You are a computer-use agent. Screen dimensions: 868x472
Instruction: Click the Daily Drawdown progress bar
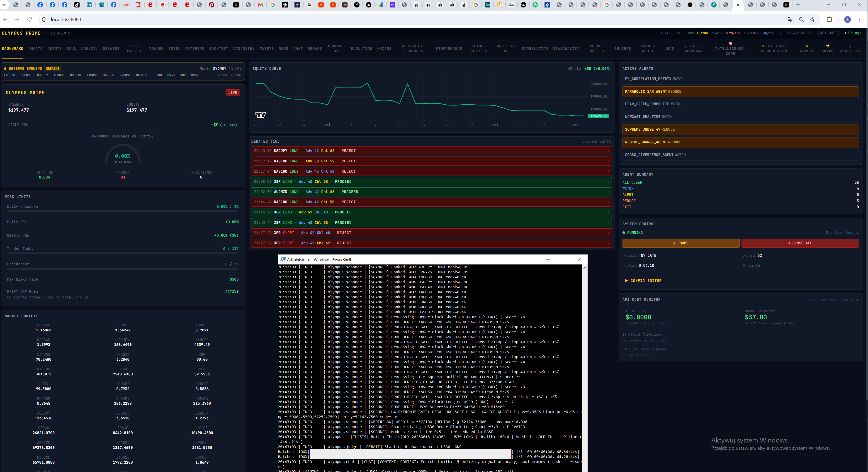pyautogui.click(x=123, y=211)
